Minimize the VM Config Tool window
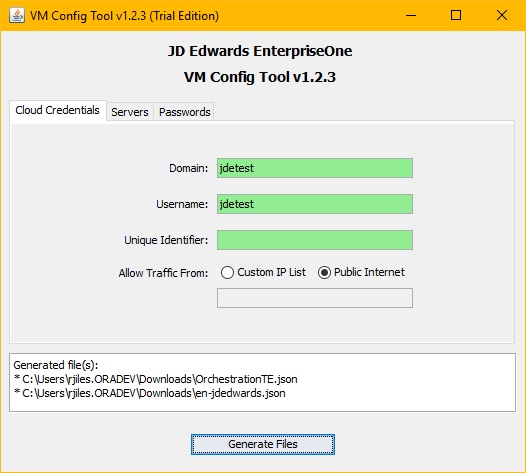526x473 pixels. (x=411, y=15)
